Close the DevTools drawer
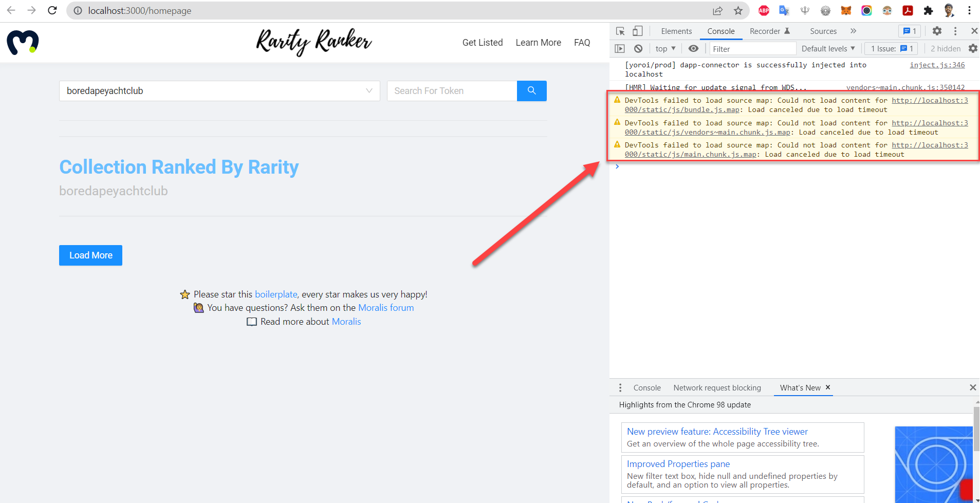980x503 pixels. pyautogui.click(x=973, y=387)
